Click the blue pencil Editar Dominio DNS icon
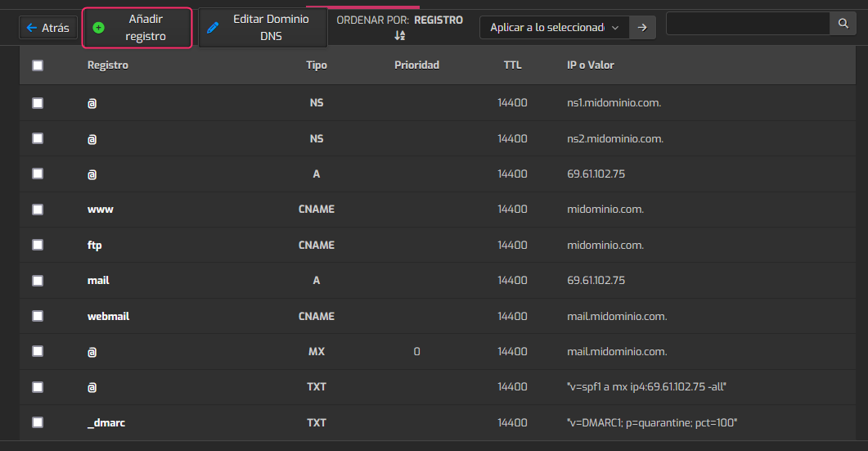 [x=213, y=28]
